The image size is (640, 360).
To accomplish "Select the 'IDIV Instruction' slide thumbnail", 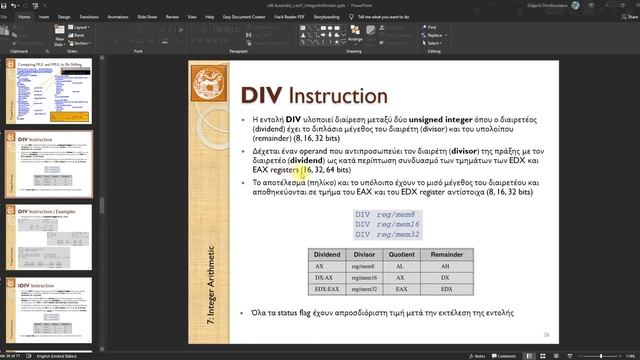I will pyautogui.click(x=49, y=311).
